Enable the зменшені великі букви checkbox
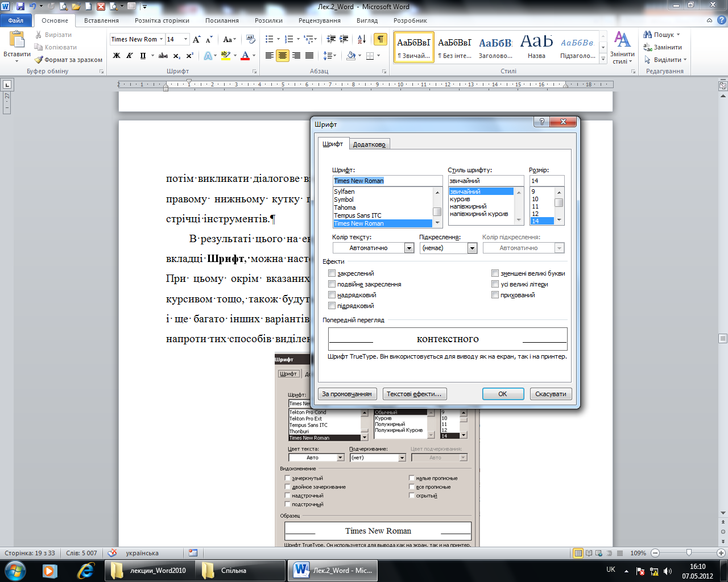The image size is (728, 582). [x=495, y=273]
